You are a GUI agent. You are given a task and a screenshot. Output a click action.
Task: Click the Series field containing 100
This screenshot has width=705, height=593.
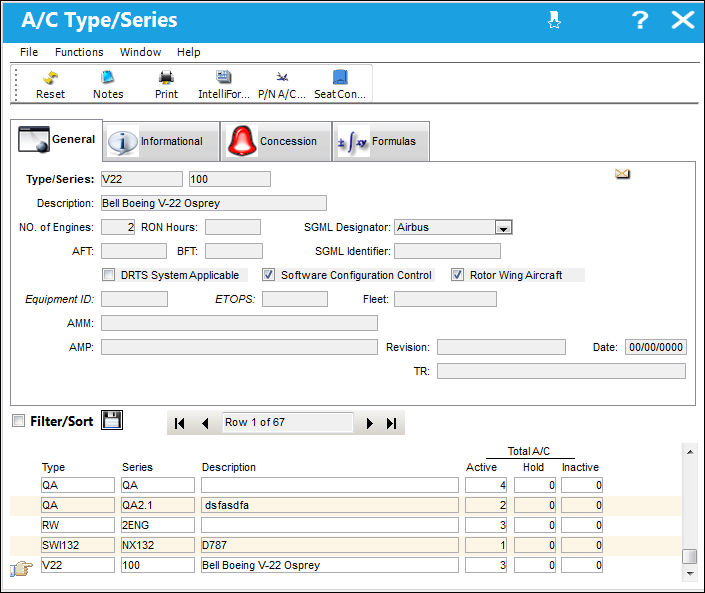(230, 179)
